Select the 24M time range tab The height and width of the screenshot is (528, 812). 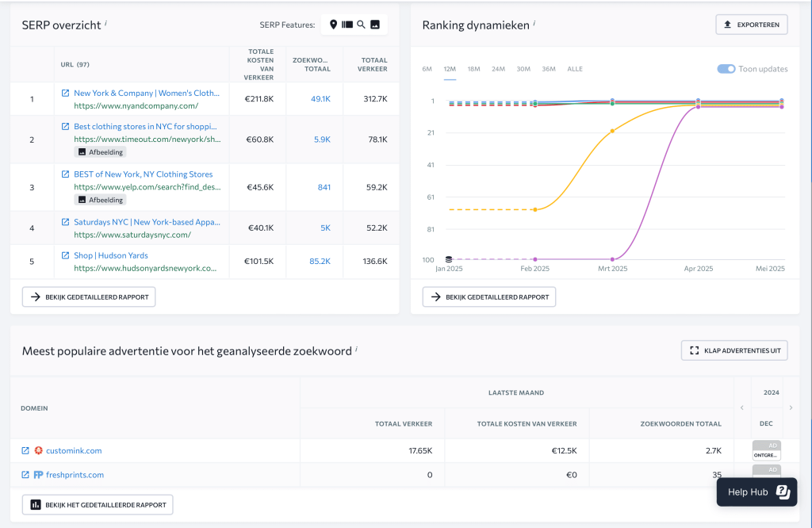click(498, 69)
